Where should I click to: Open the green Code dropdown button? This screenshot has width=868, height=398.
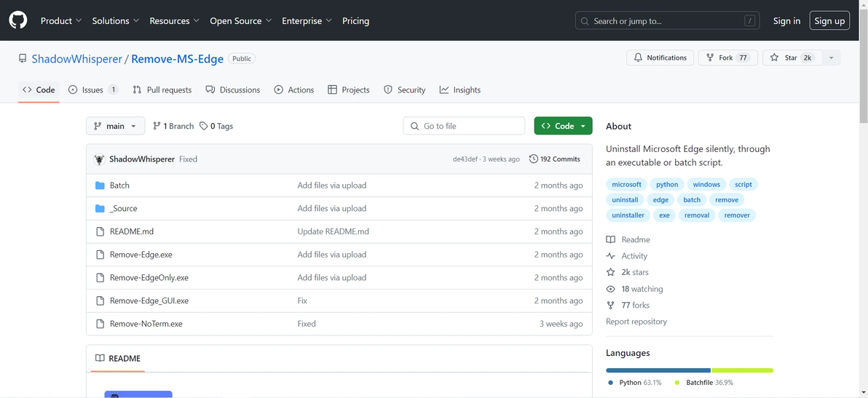tap(563, 126)
